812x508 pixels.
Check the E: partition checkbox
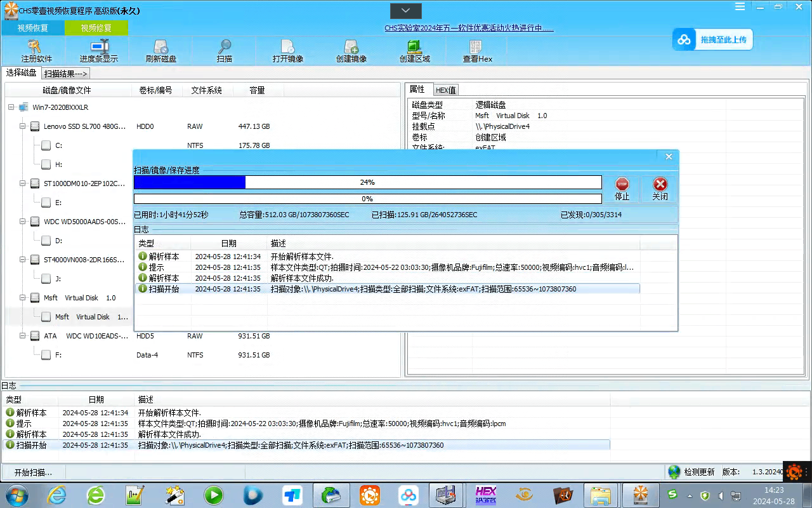point(46,203)
